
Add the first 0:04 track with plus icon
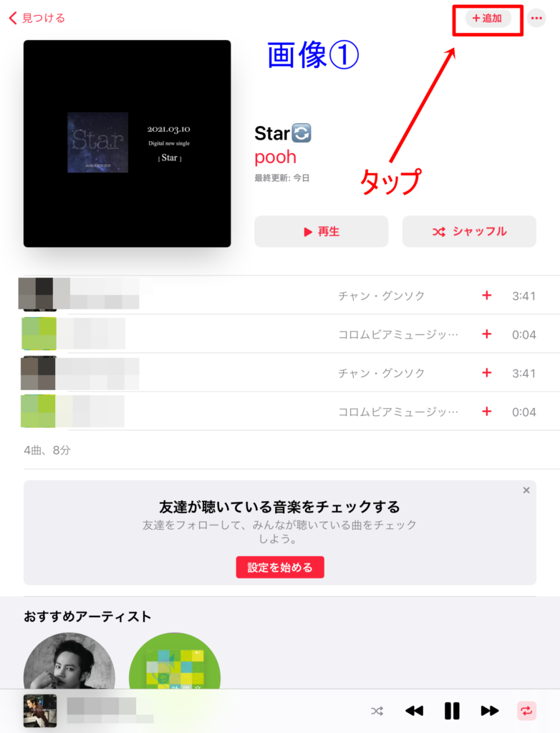coord(486,334)
